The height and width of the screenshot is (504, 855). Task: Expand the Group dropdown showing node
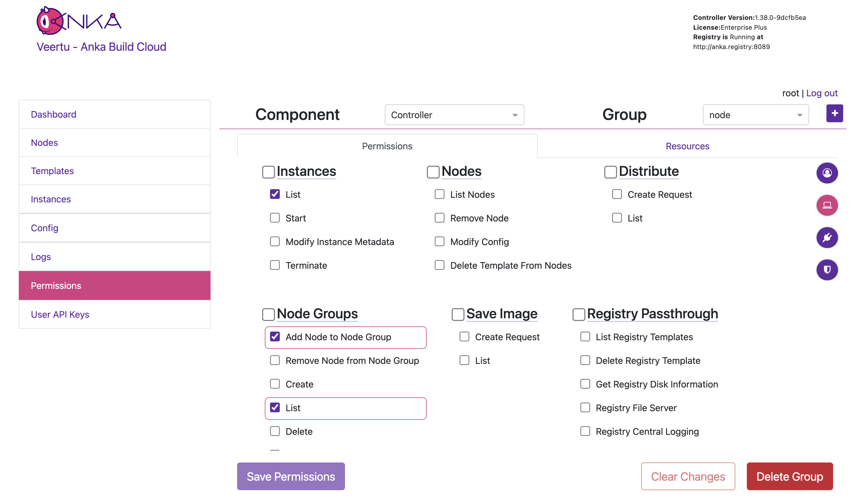pos(755,115)
